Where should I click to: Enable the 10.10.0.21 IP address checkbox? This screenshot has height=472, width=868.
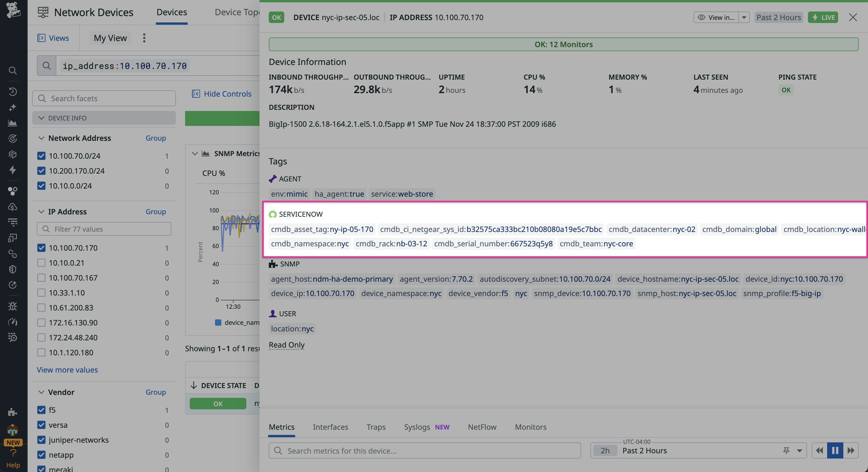pos(41,263)
